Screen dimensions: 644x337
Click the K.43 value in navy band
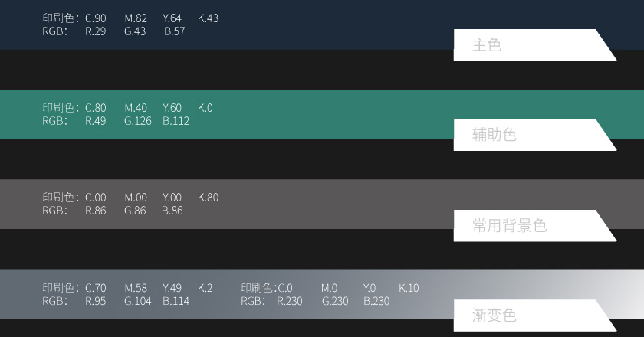click(208, 18)
